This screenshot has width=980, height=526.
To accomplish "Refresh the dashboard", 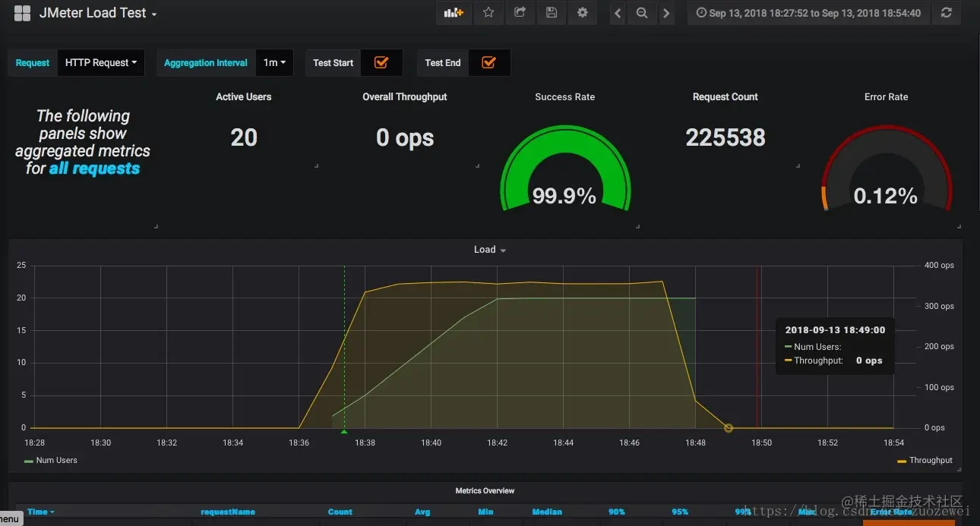I will tap(946, 13).
